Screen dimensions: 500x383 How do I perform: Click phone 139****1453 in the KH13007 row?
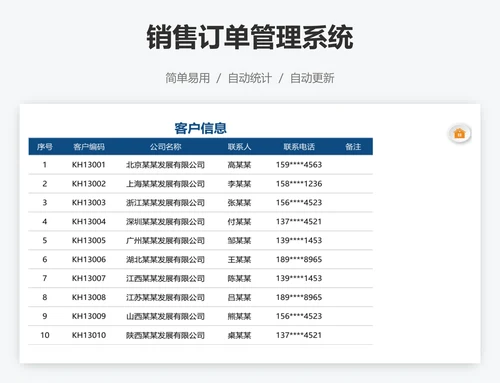tap(299, 278)
